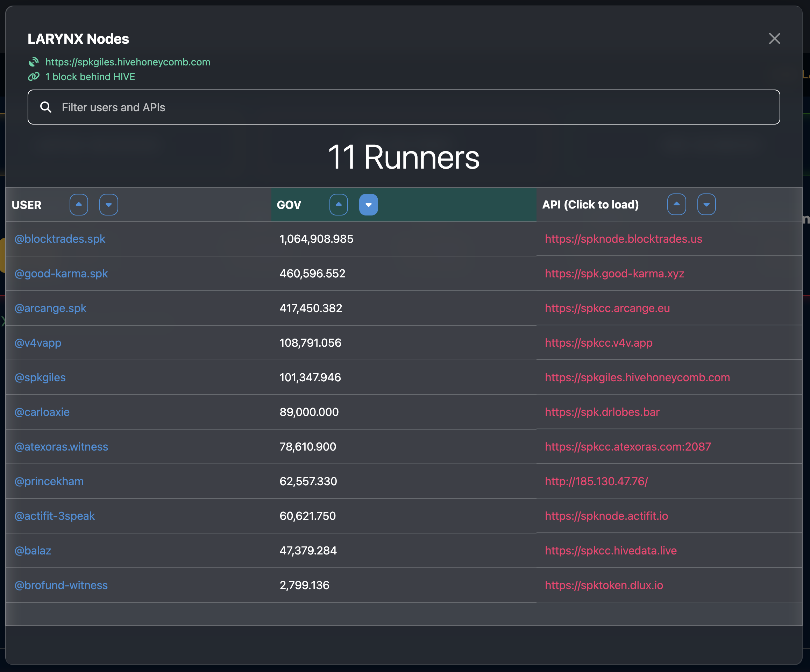This screenshot has width=810, height=672.
Task: Sort API column descending
Action: (x=706, y=204)
